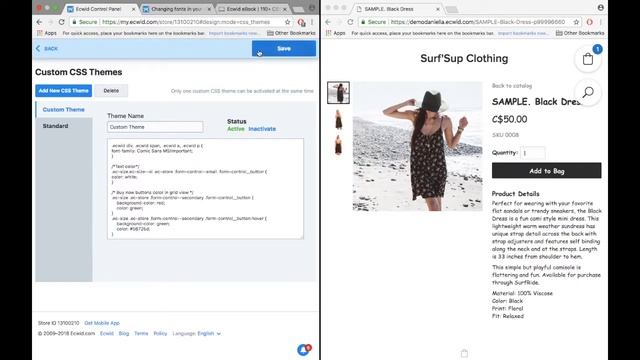
Task: Click the profile icon in right browser
Action: coord(600,8)
